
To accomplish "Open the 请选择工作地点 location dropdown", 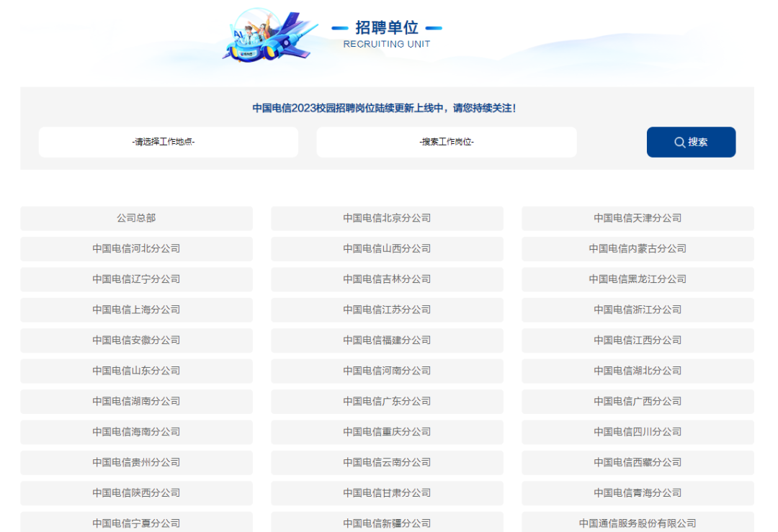I will pyautogui.click(x=168, y=142).
